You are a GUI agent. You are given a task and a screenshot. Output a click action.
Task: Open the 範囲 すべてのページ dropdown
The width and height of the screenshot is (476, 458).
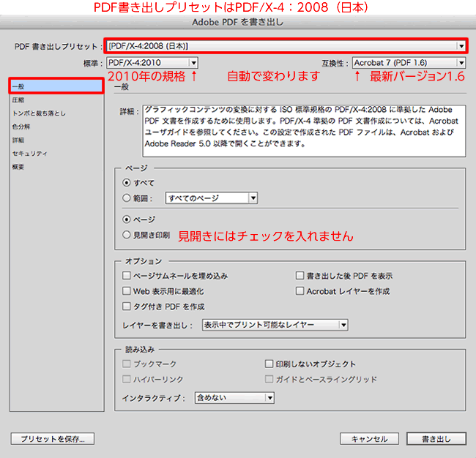[x=212, y=198]
